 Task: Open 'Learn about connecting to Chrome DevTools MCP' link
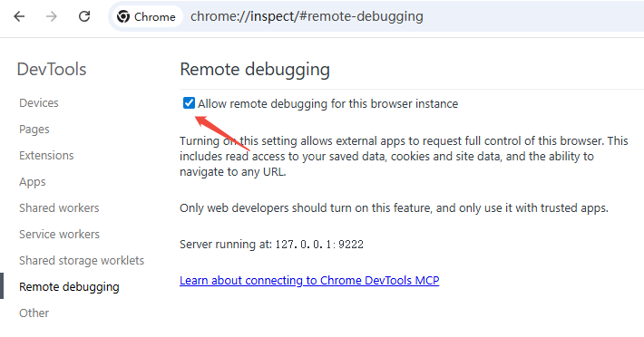(309, 281)
